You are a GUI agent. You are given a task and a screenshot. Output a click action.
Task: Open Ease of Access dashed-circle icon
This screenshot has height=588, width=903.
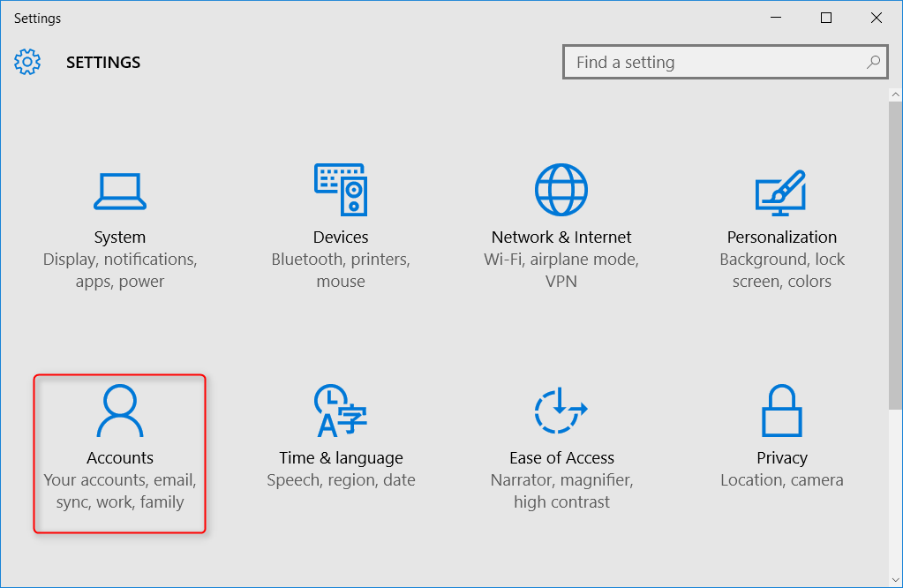(x=561, y=411)
